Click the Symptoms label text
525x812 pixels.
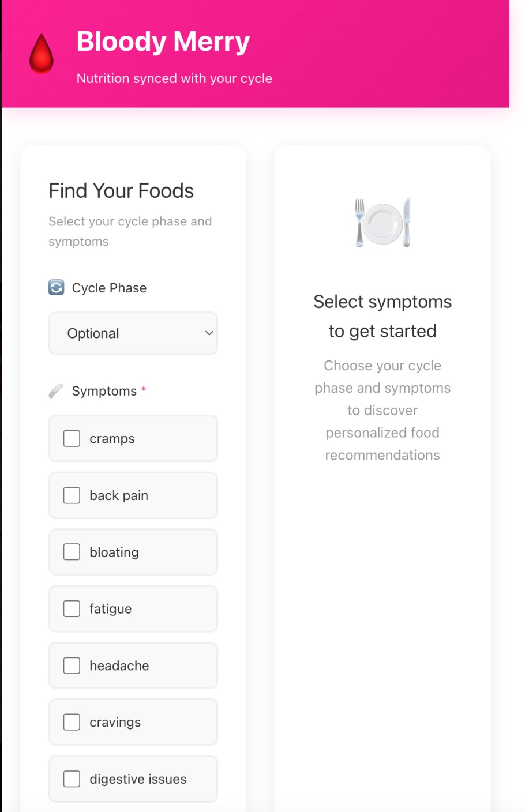(104, 391)
